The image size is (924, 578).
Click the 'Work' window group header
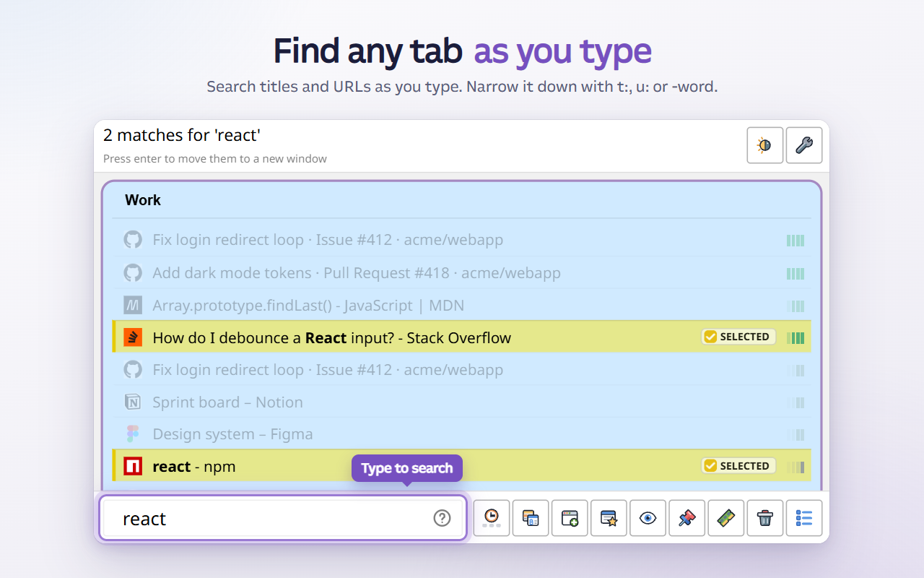tap(462, 200)
